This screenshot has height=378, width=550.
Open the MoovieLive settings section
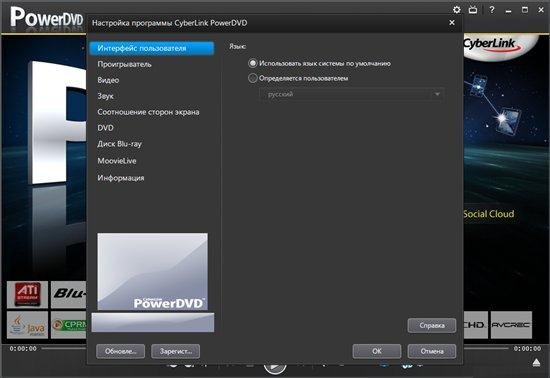(x=117, y=161)
